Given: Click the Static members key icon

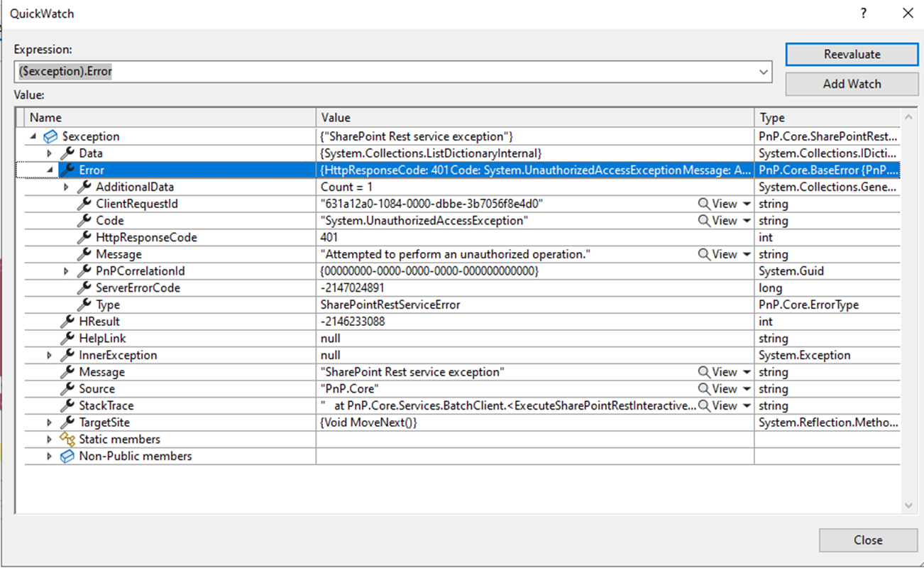Looking at the screenshot, I should pos(68,439).
